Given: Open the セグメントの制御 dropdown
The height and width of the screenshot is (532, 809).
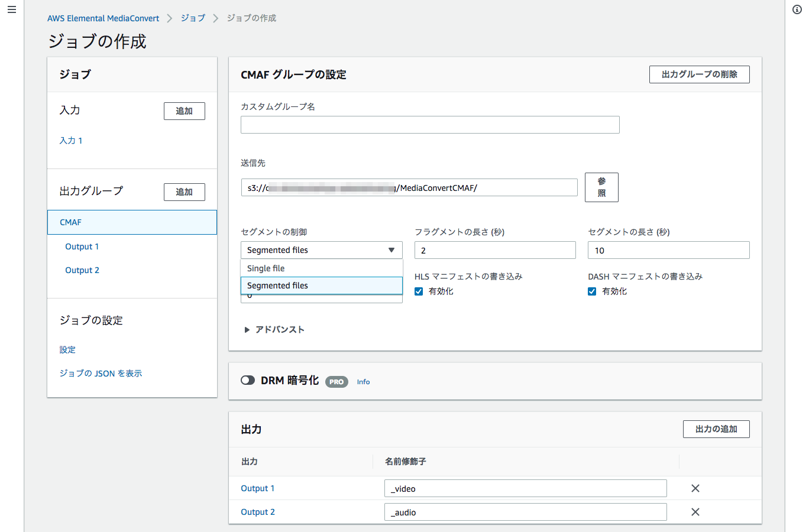Looking at the screenshot, I should (321, 249).
